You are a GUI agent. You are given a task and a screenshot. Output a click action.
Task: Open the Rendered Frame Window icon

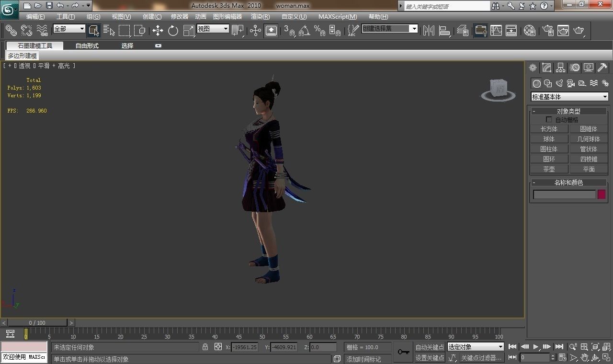(563, 31)
